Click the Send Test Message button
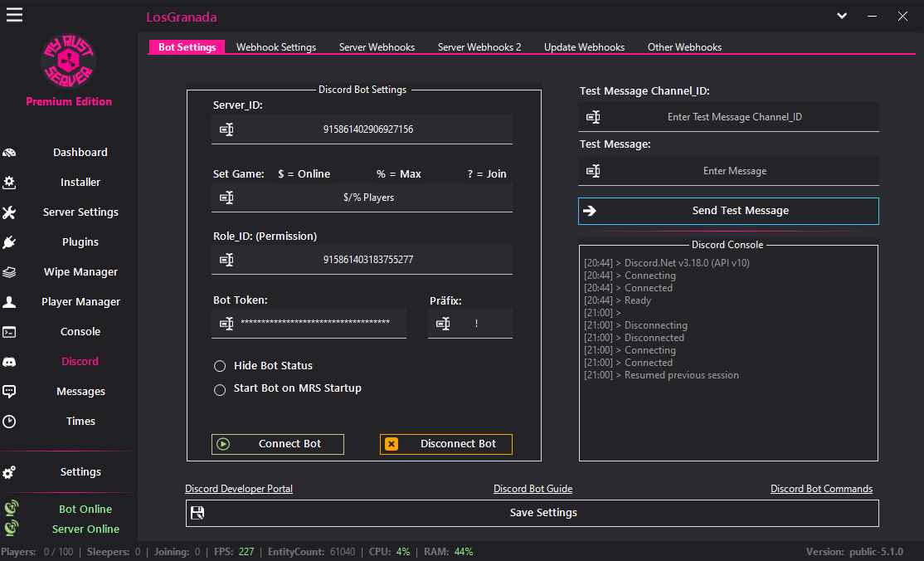Screen dimensions: 924x561 click(728, 211)
